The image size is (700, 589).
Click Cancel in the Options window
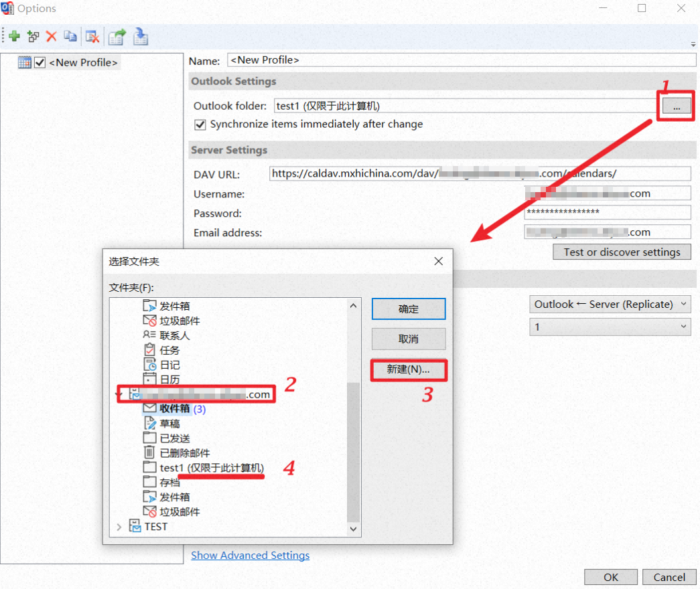point(669,578)
